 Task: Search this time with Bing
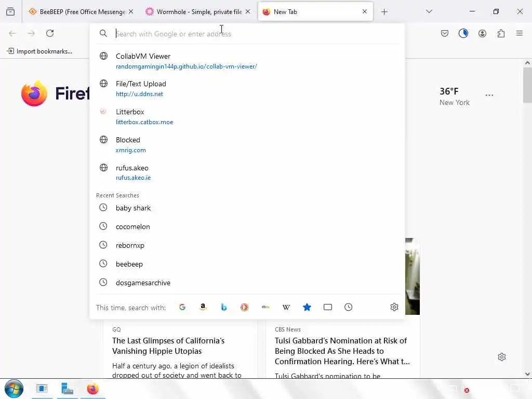tap(223, 307)
